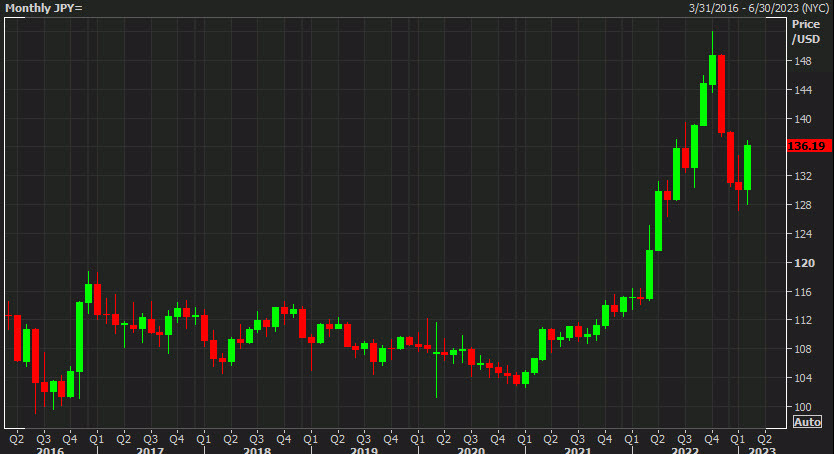The height and width of the screenshot is (454, 834).
Task: Click the 3/31/2016 - 6/30/2023 (NYC) date range
Action: click(759, 8)
